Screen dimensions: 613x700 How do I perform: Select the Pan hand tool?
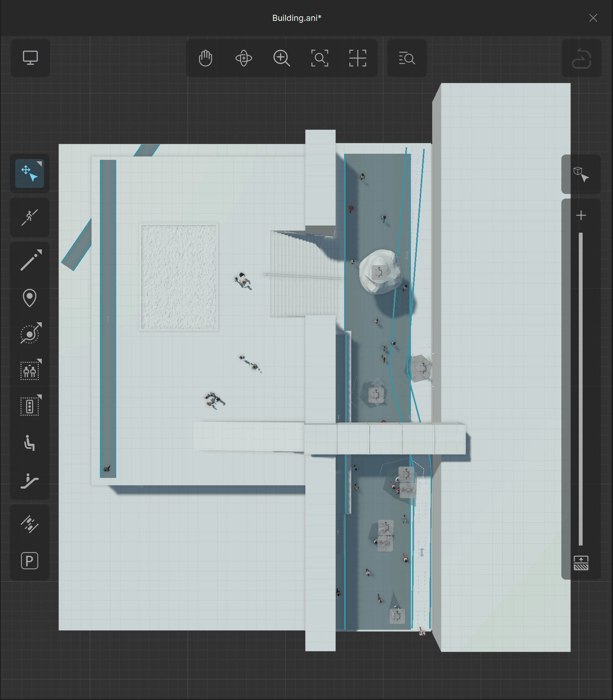[205, 58]
